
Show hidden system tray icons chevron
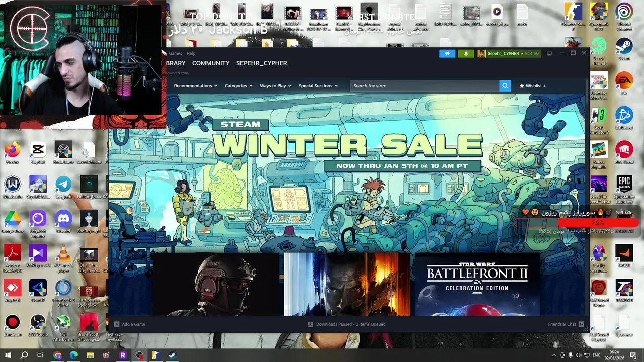tap(554, 355)
